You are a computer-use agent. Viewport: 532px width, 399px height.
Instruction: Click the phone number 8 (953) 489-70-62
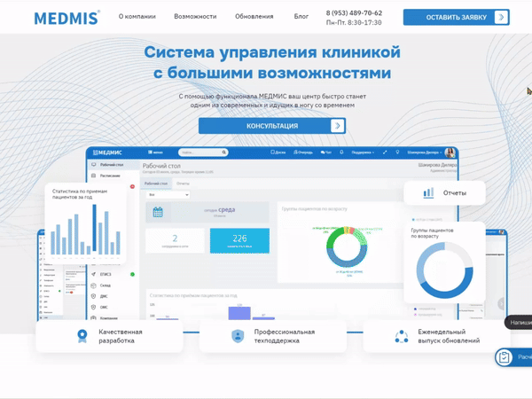click(355, 12)
